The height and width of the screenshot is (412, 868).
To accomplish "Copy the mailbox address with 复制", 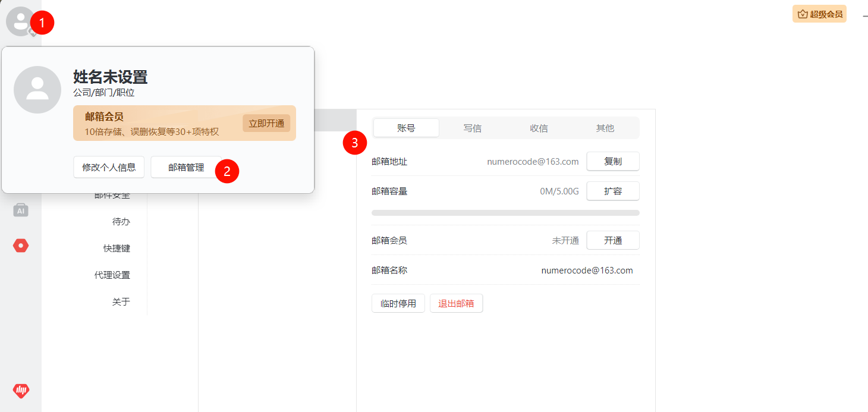I will [613, 162].
